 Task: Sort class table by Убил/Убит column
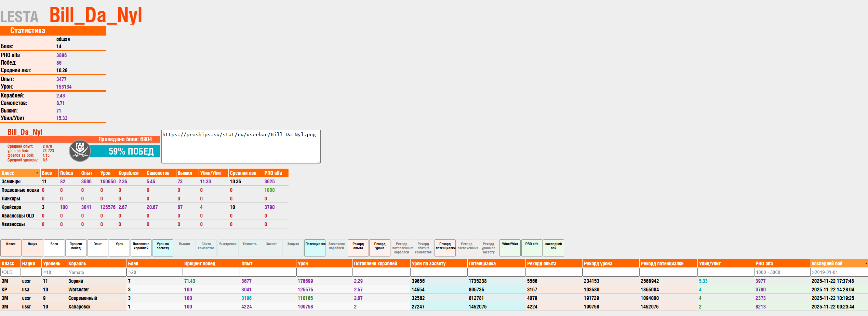213,173
